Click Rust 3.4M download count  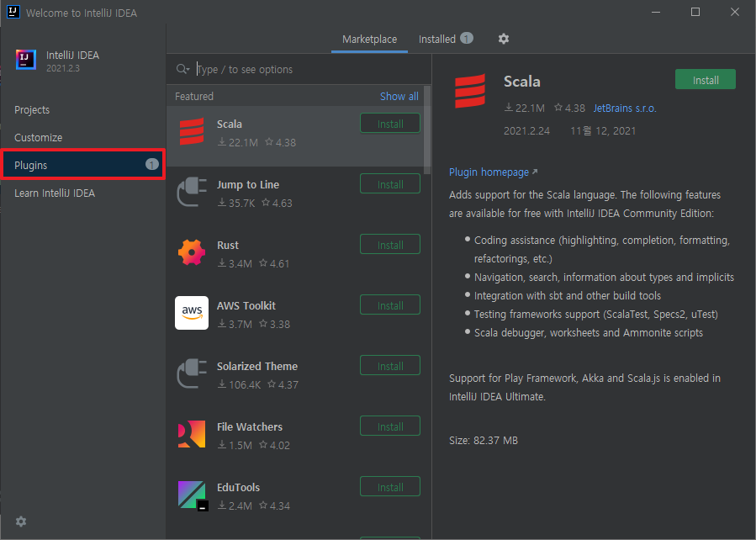click(235, 263)
